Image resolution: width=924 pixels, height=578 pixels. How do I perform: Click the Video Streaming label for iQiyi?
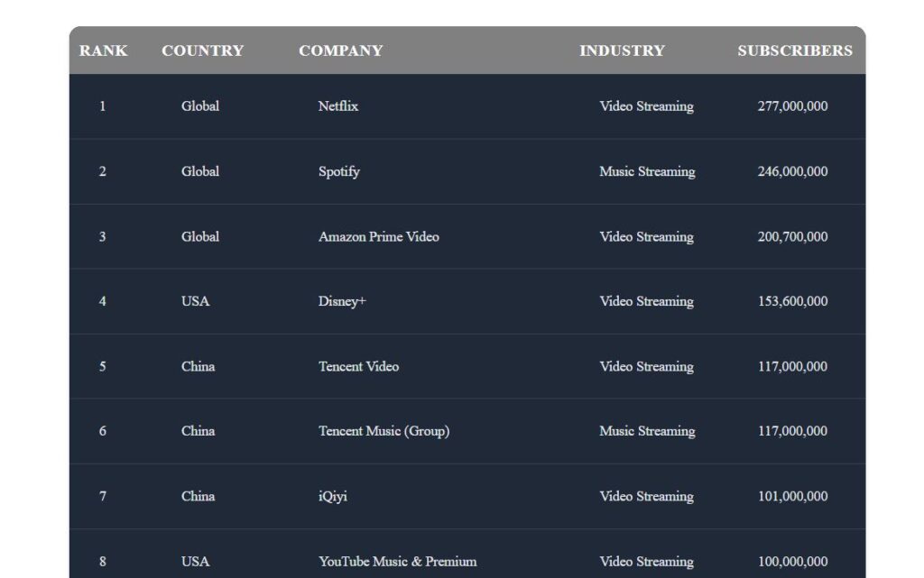[x=646, y=496]
